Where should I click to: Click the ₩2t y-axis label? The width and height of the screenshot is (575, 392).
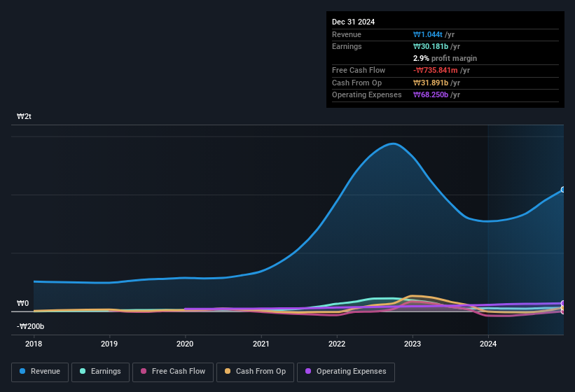point(24,116)
